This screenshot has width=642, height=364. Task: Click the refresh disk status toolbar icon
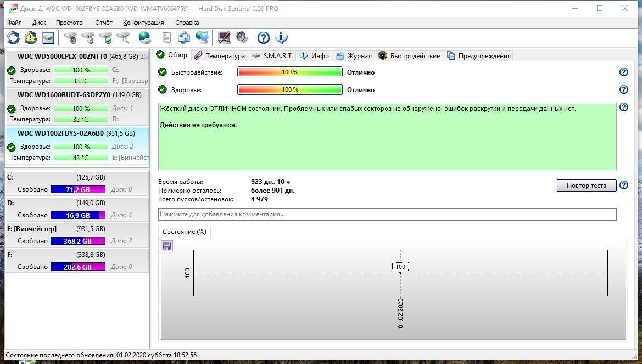13,38
